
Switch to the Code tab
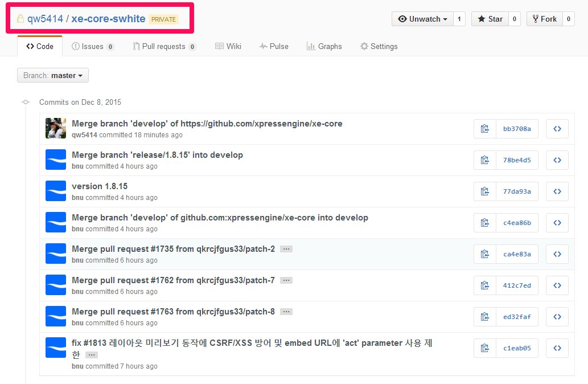click(x=40, y=46)
